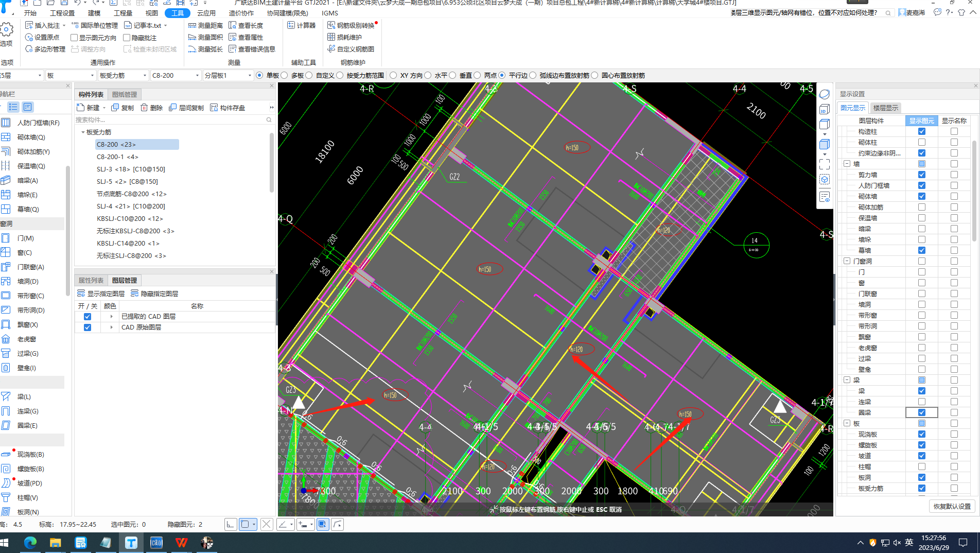Click the 设置原点 set origin tool
980x553 pixels.
[42, 37]
